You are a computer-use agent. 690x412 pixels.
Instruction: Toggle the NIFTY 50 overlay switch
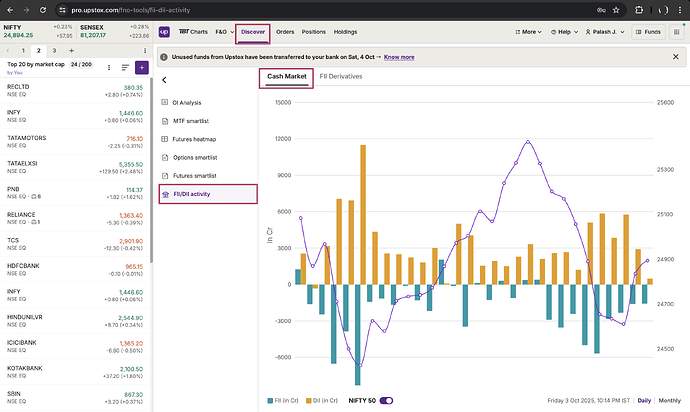(x=386, y=401)
